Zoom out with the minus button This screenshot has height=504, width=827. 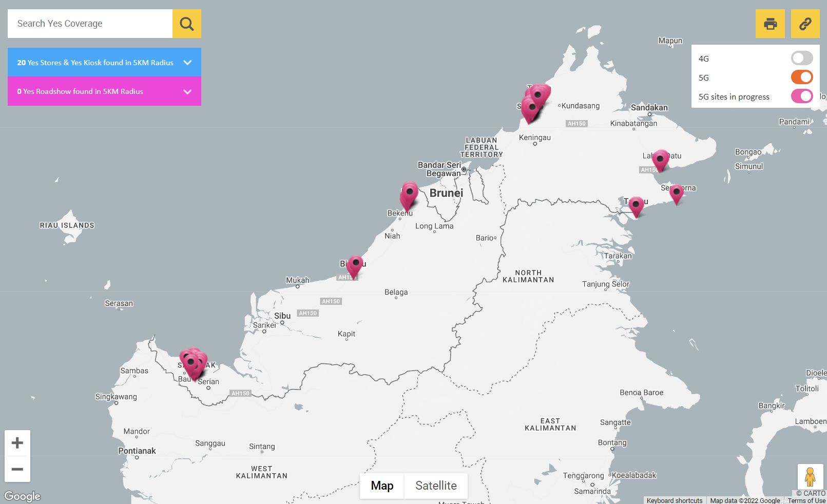coord(17,469)
